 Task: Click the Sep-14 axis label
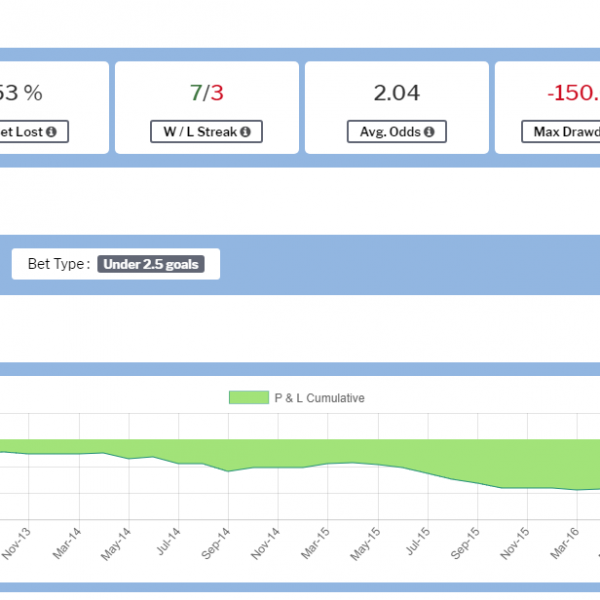[215, 543]
